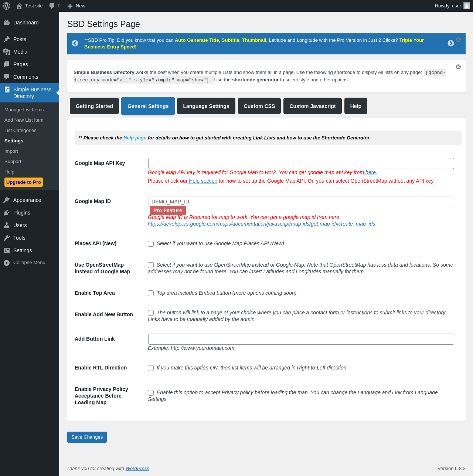Viewport: 473px width, 476px height.
Task: Show next Pro tip with right arrow
Action: coord(451,43)
